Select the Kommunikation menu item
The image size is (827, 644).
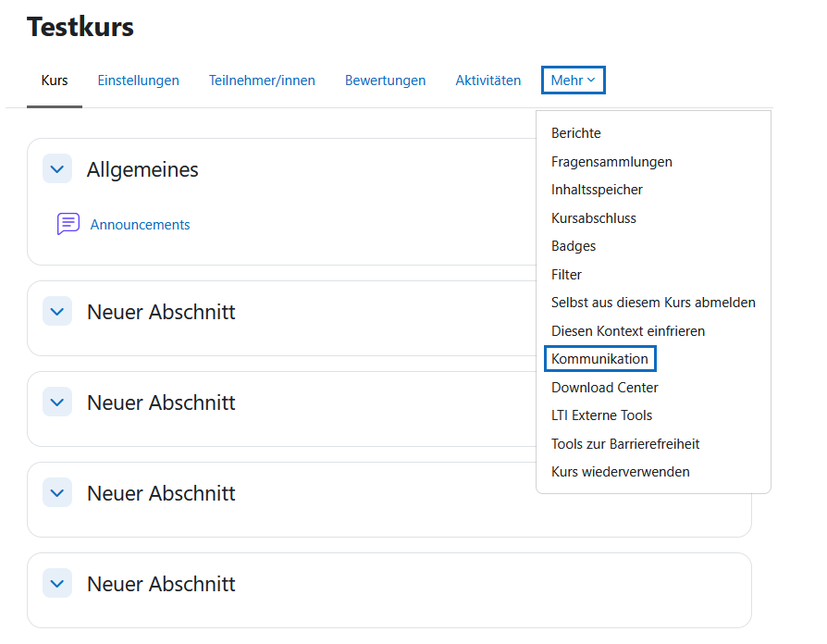coord(599,359)
